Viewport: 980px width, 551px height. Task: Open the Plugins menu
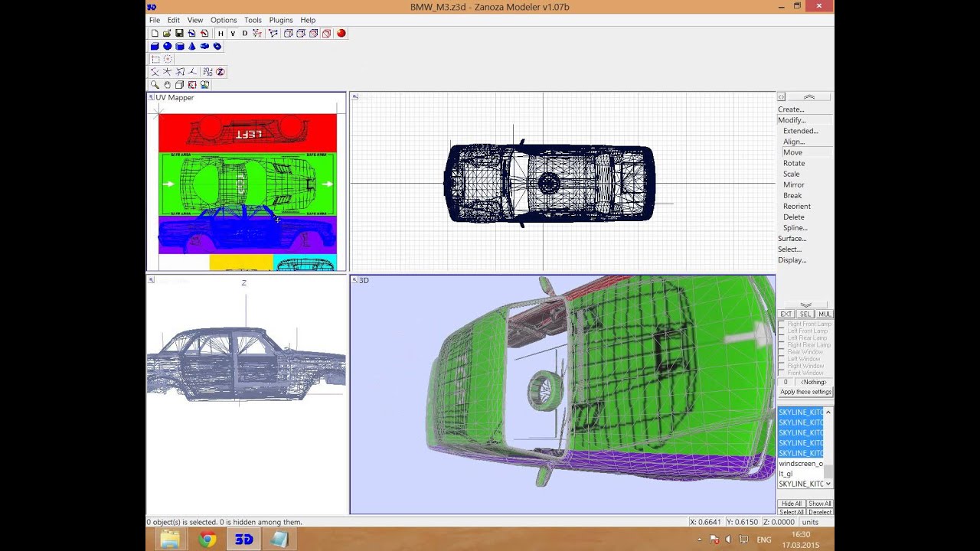(281, 20)
